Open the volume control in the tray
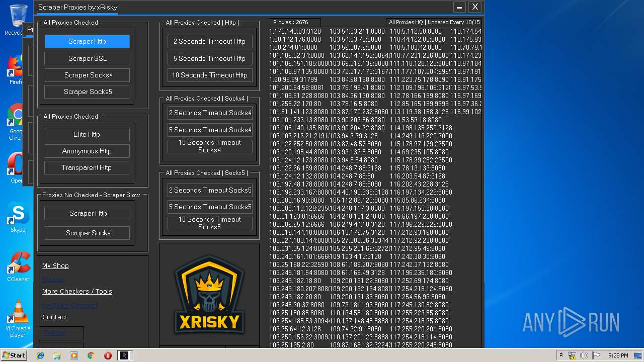Image resolution: width=644 pixels, height=362 pixels. click(x=584, y=355)
